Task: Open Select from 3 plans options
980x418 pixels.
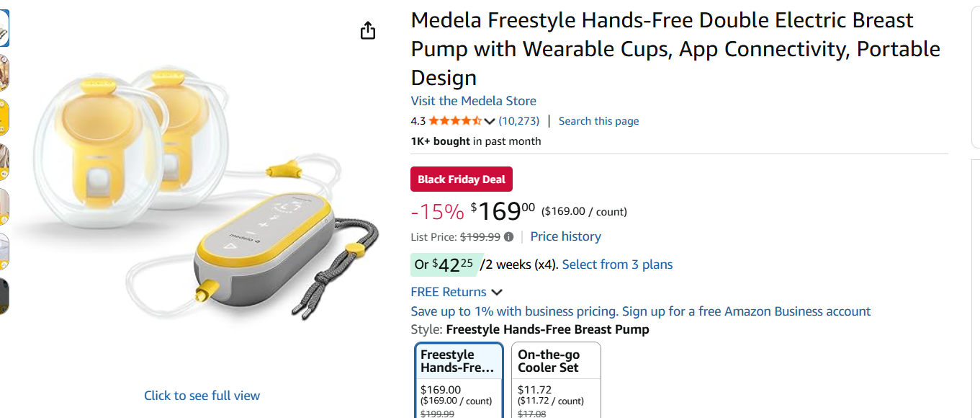Action: 617,264
